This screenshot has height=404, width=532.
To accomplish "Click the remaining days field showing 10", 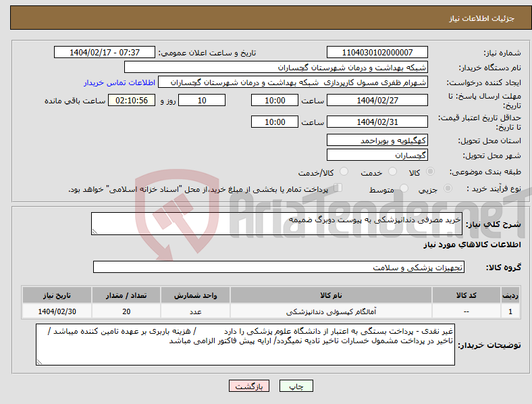I will coord(202,101).
